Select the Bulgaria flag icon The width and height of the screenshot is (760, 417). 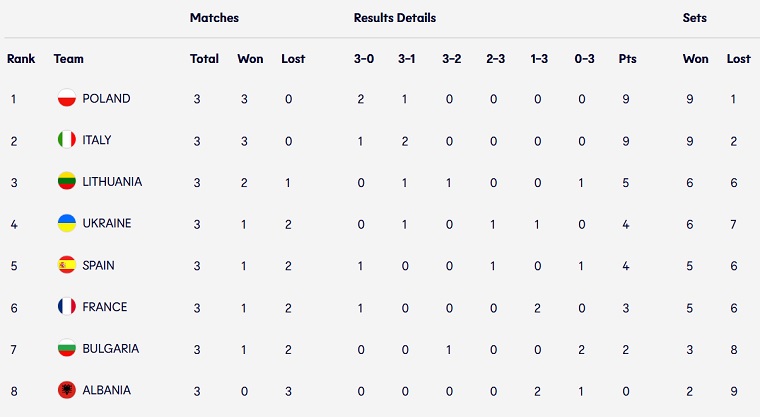(x=67, y=349)
